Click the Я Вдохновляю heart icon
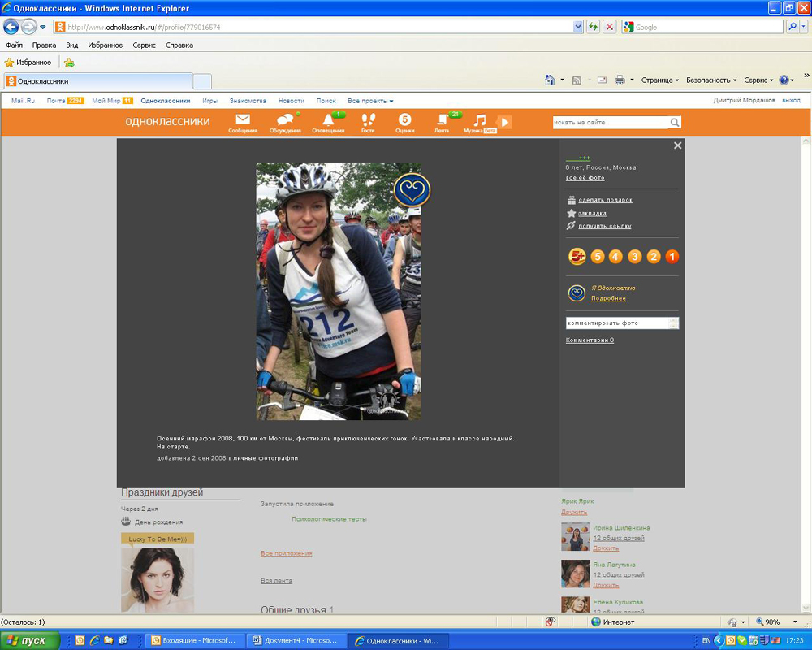 pyautogui.click(x=577, y=292)
